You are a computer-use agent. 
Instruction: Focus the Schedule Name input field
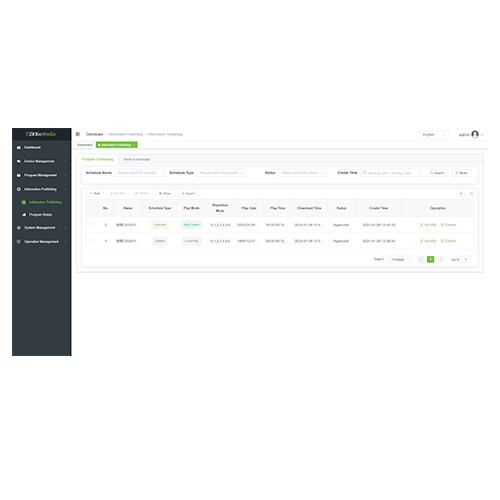pyautogui.click(x=139, y=173)
